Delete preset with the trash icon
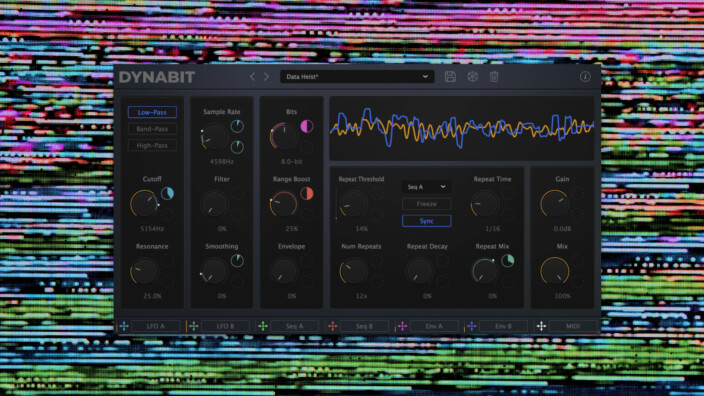The image size is (704, 396). 494,77
